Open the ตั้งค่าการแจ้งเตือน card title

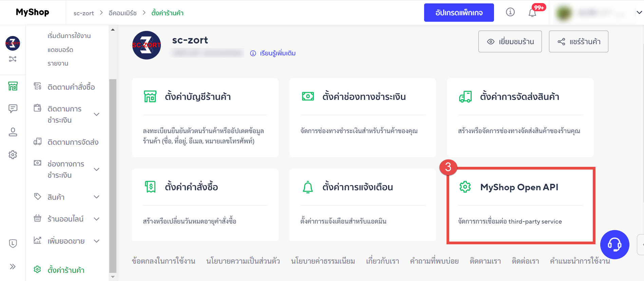coord(358,187)
